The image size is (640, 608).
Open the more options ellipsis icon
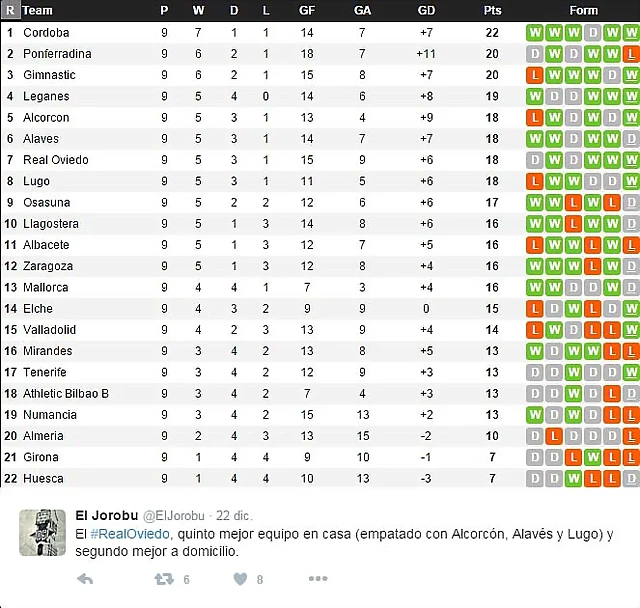[x=318, y=578]
